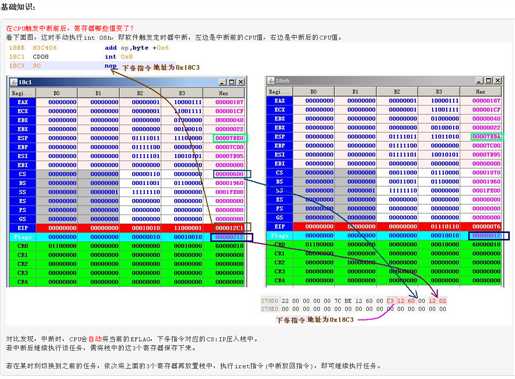Viewport: 515px width, 379px height.
Task: Click the Hex column header in 18c1 window
Action: click(224, 93)
